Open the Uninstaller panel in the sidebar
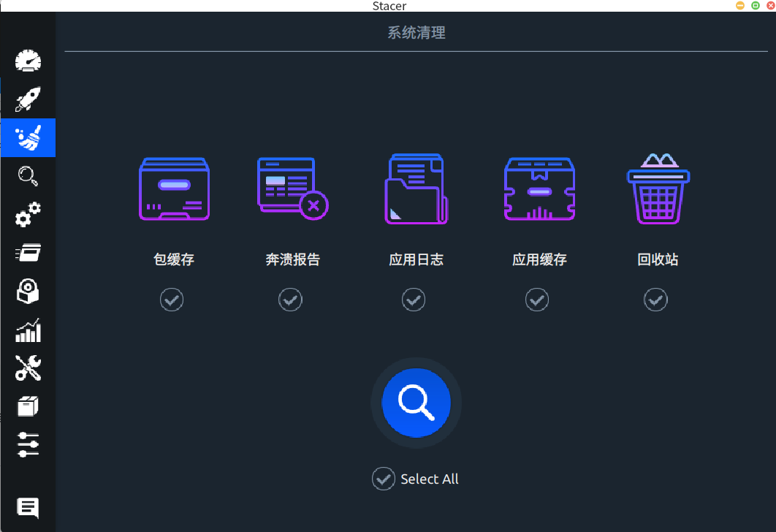 click(28, 291)
